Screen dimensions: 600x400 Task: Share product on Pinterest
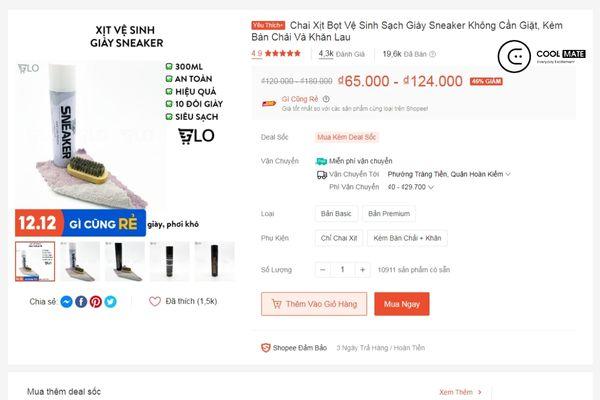96,302
